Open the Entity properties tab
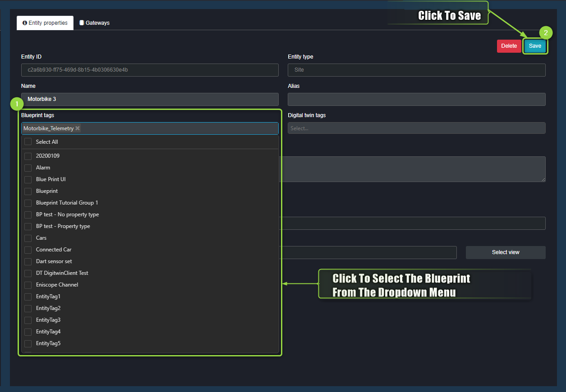566x392 pixels. pyautogui.click(x=45, y=23)
